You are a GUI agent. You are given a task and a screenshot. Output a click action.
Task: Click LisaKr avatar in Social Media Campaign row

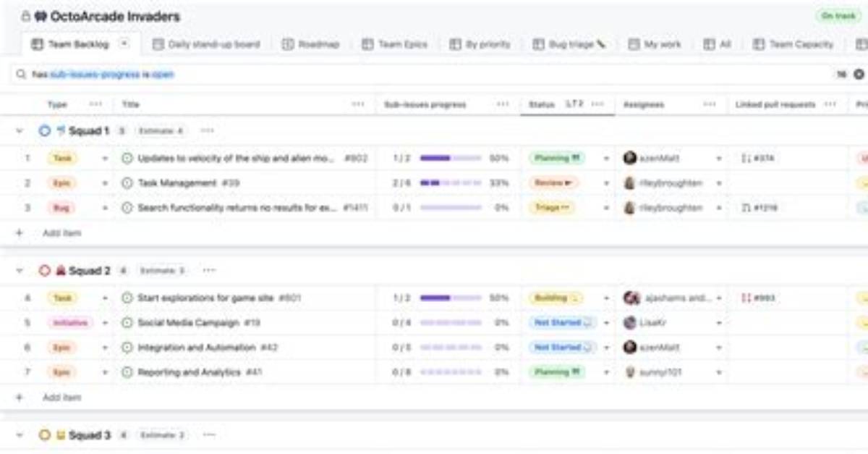(630, 322)
